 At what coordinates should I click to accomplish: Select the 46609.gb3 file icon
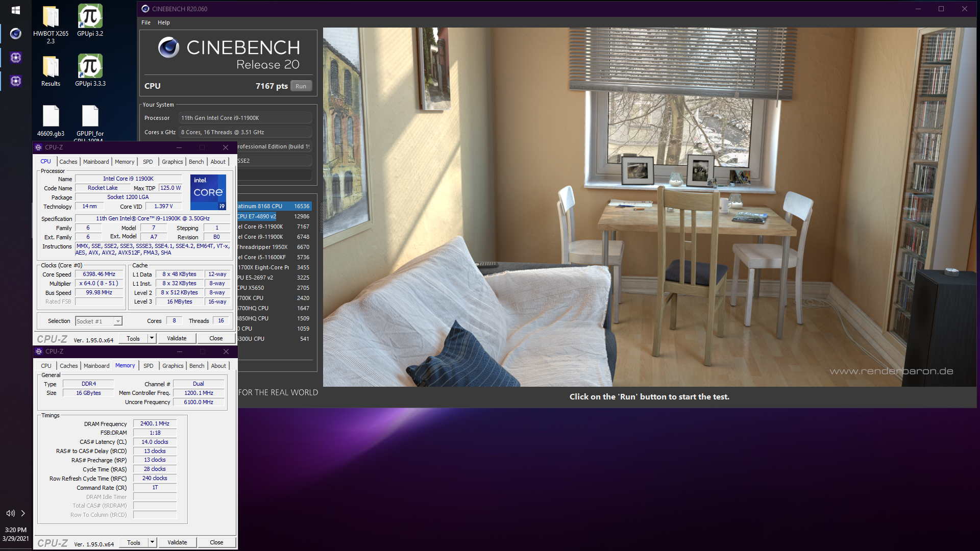51,121
